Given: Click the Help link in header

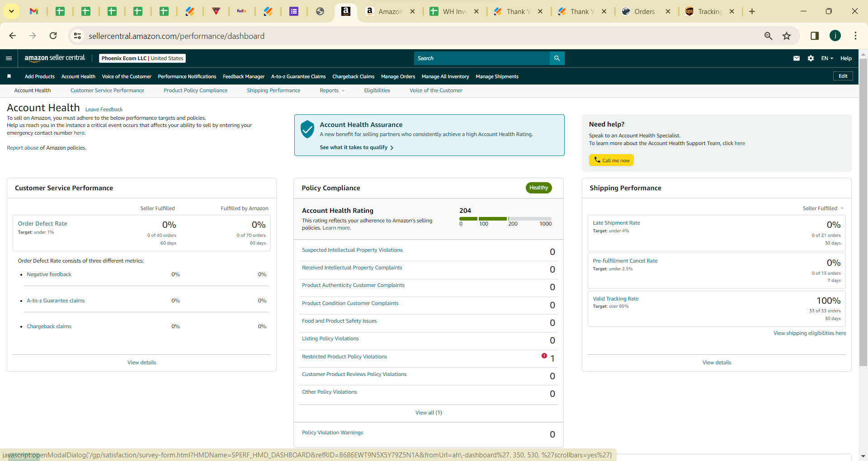Looking at the screenshot, I should click(846, 58).
